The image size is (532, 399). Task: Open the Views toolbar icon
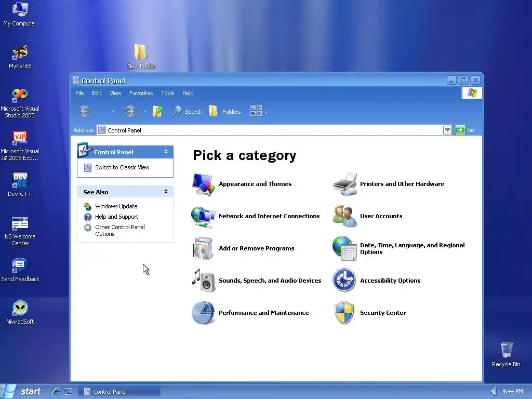coord(256,111)
